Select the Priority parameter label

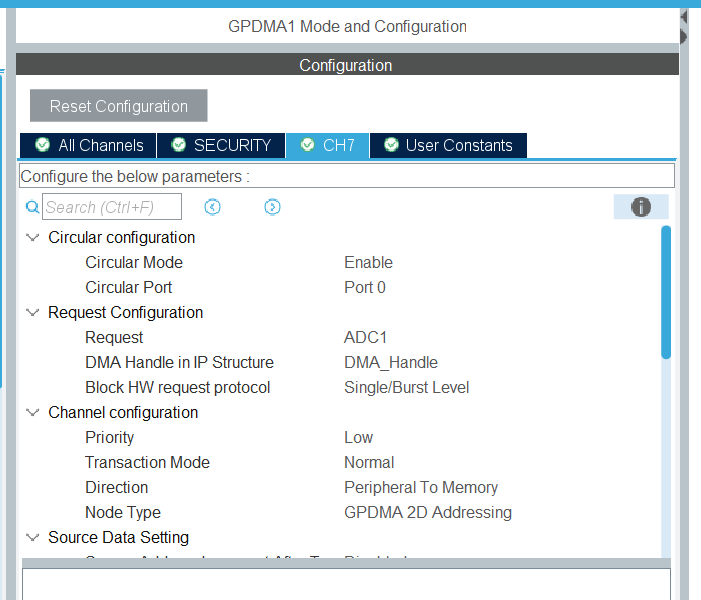click(110, 438)
